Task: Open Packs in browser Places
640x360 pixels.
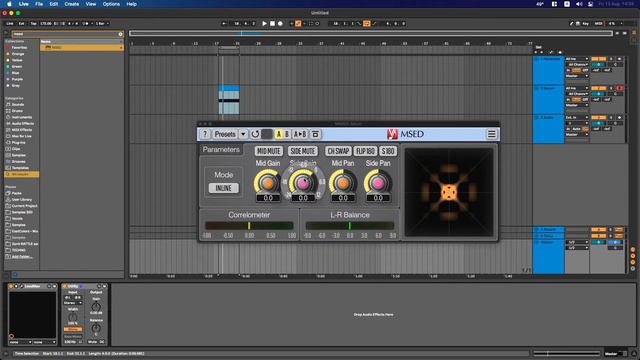Action: [x=17, y=193]
